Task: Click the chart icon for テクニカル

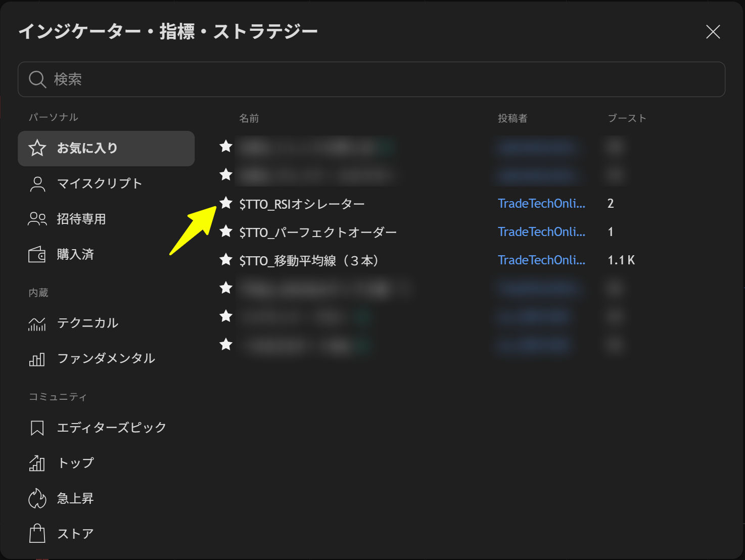Action: pyautogui.click(x=37, y=324)
